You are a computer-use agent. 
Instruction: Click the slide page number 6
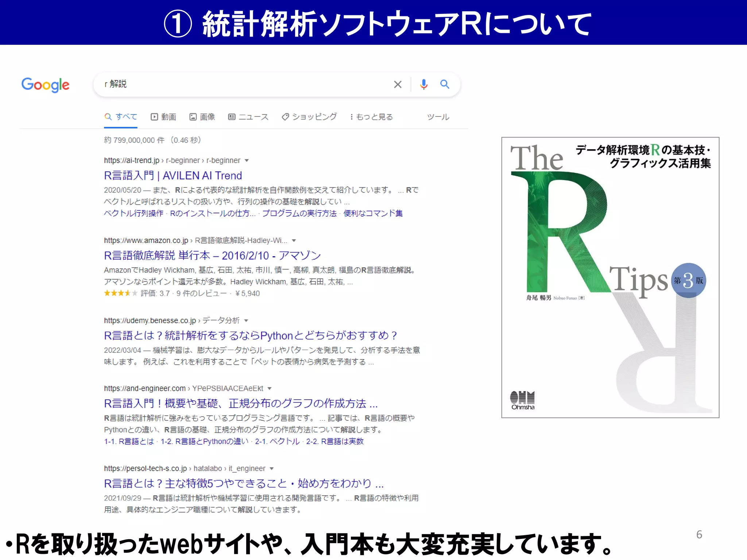click(x=699, y=535)
